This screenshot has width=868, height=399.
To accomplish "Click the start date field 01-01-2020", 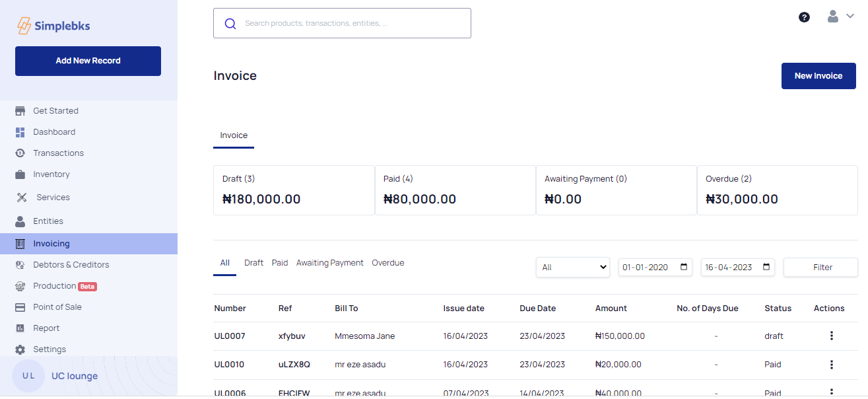I will (655, 268).
